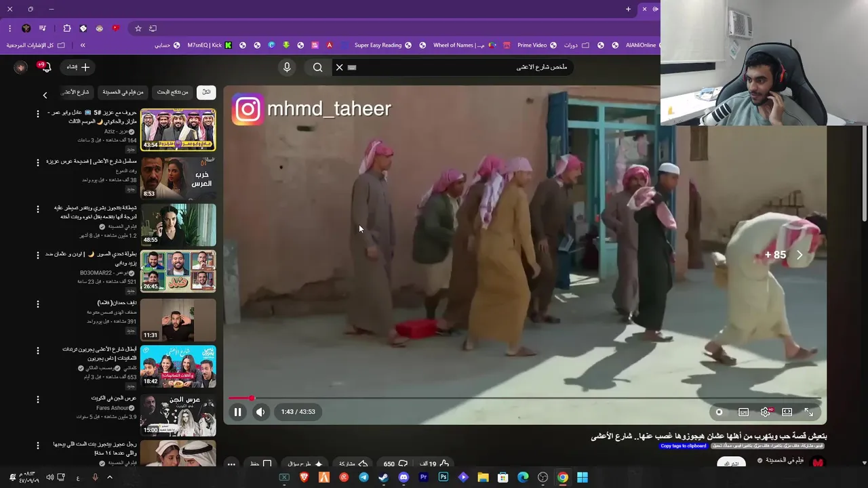Open the notifications bell showing 9+
This screenshot has width=868, height=488.
point(45,67)
